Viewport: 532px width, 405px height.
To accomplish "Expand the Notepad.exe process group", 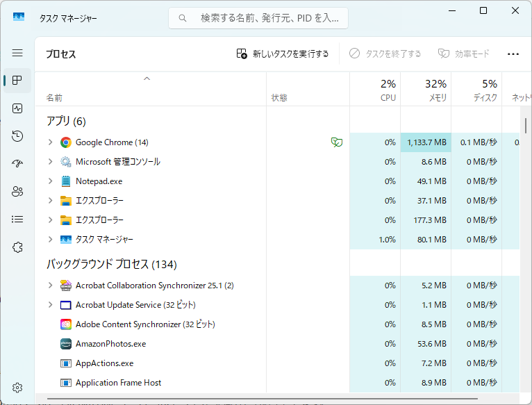I will coord(50,181).
